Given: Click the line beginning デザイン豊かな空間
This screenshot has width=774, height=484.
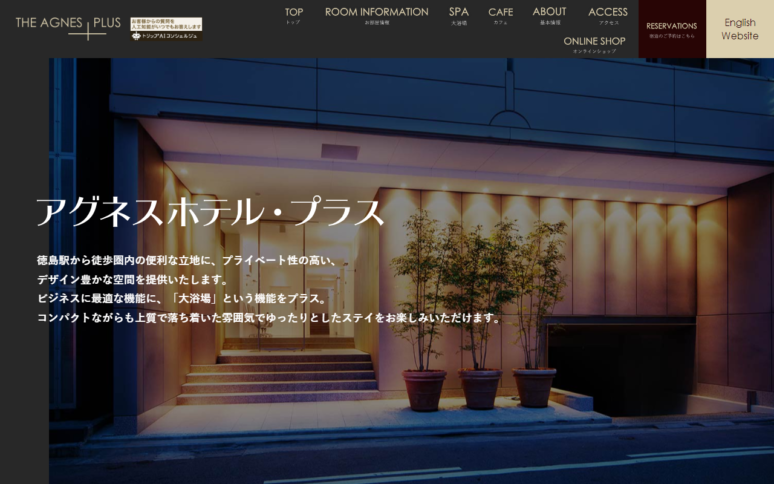Looking at the screenshot, I should point(132,279).
